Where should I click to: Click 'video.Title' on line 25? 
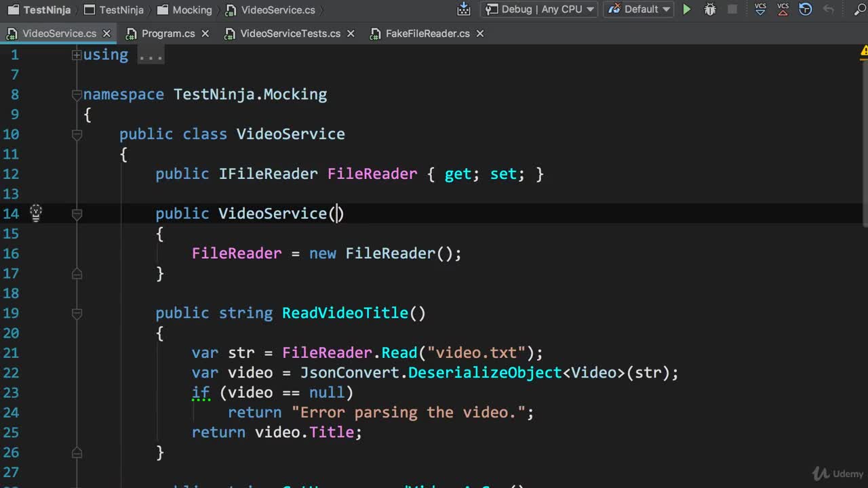click(304, 432)
